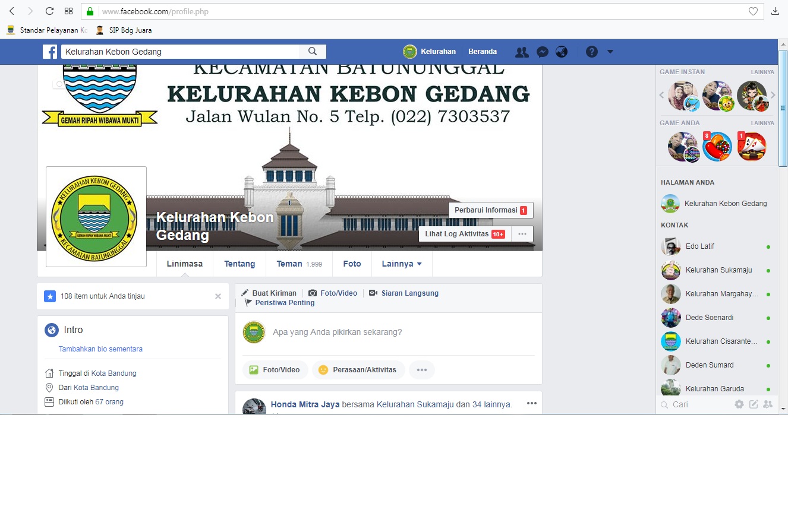Click the help question mark icon
The height and width of the screenshot is (532, 788).
[591, 52]
